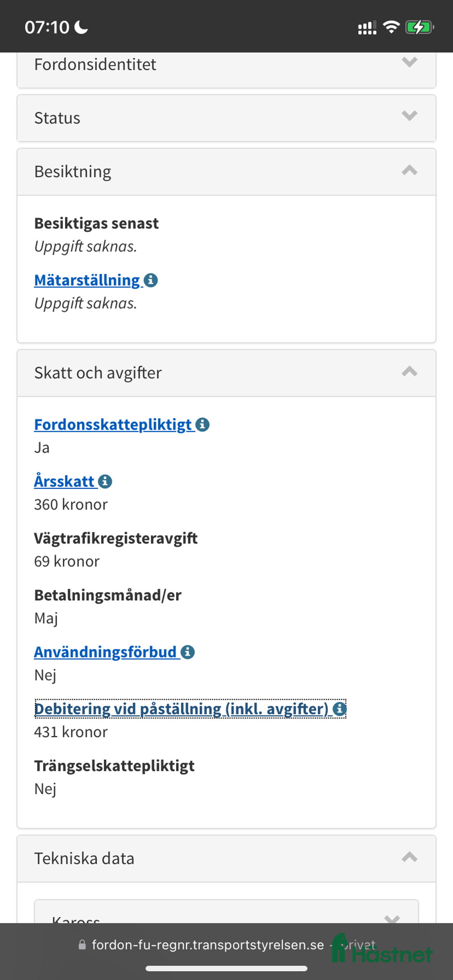Collapse the Besiktning section chevron
453x980 pixels.
pos(409,170)
